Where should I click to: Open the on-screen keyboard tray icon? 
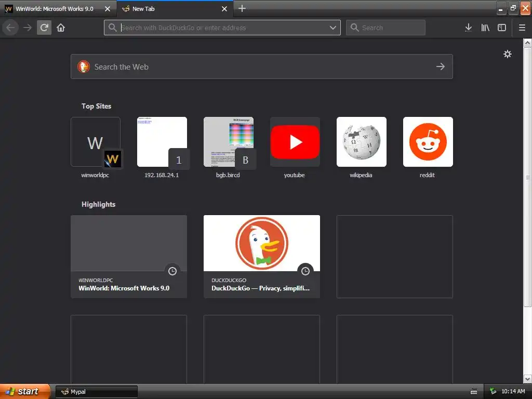pos(474,392)
